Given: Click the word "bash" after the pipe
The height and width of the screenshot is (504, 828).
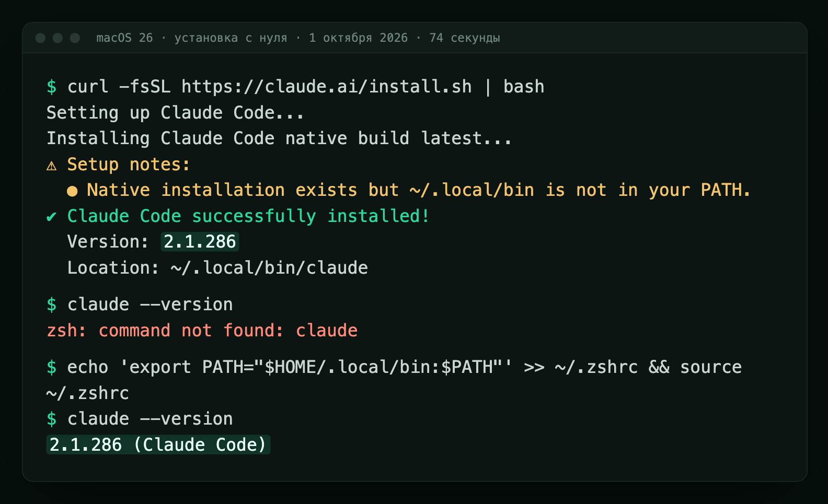Looking at the screenshot, I should [524, 87].
